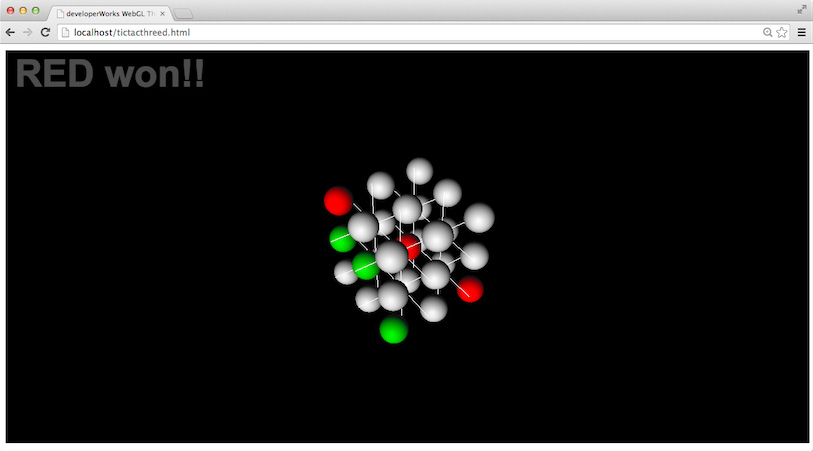Click the zoom magnifier icon in address bar

(x=767, y=32)
